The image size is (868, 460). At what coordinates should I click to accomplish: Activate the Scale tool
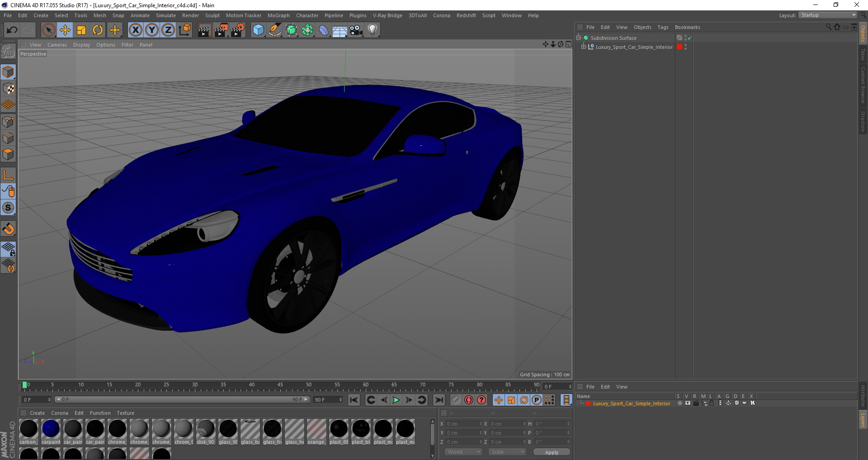(x=81, y=30)
